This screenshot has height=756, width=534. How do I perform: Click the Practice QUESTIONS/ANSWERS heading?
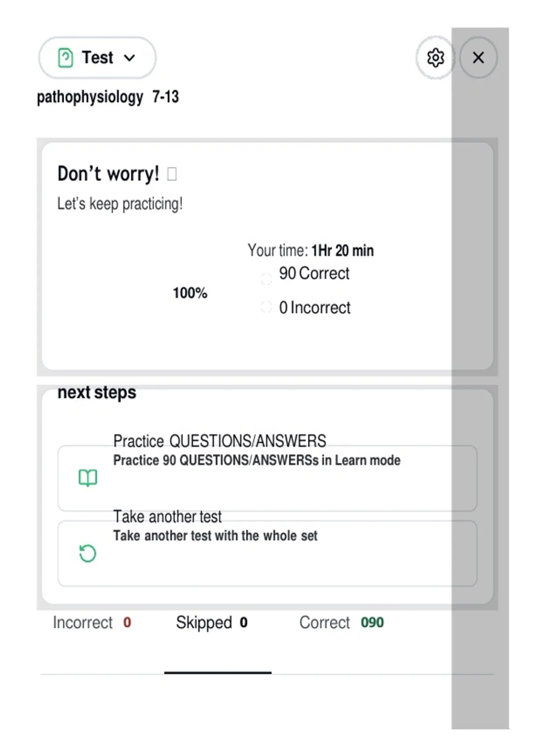pos(220,441)
